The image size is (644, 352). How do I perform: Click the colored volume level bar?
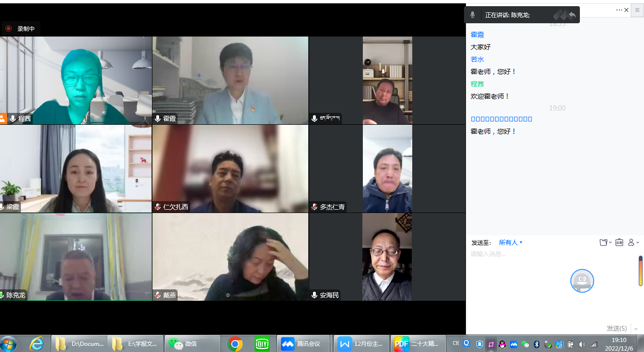tap(640, 271)
